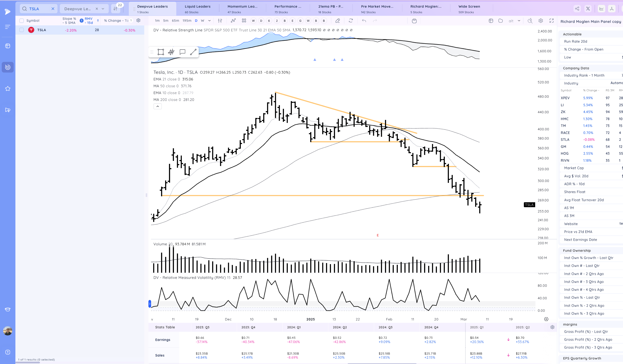This screenshot has width=623, height=364.
Task: Toggle the 6 quick template circle
Action: [x=269, y=21]
